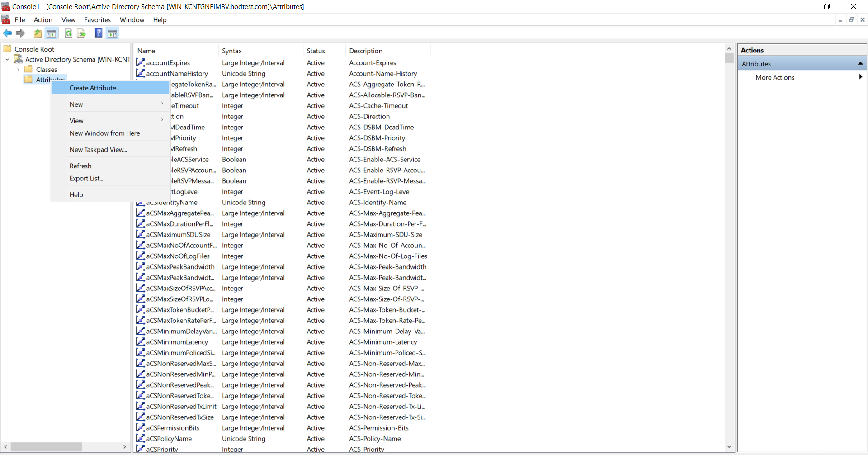Choose Create Attribute from context menu
This screenshot has width=868, height=455.
point(94,88)
